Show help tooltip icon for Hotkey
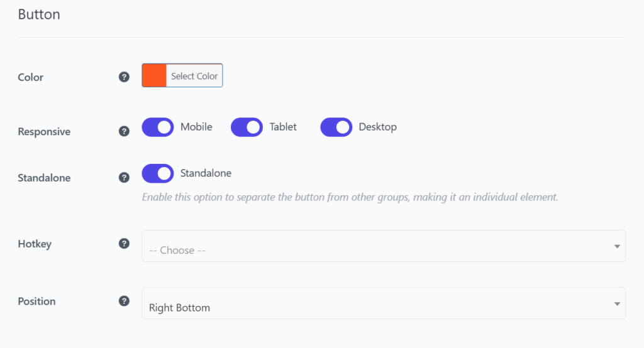The width and height of the screenshot is (644, 348). click(x=124, y=243)
